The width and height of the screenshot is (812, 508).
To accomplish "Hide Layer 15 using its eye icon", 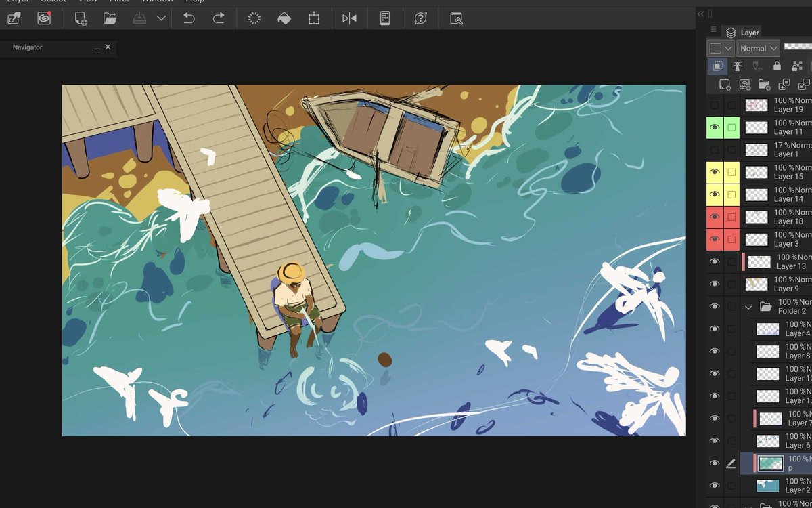I will [x=715, y=172].
